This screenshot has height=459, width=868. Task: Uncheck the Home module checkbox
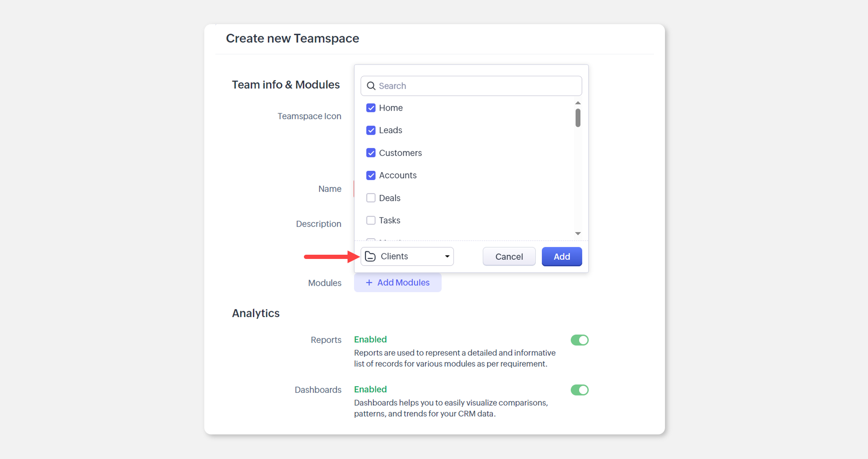coord(371,108)
